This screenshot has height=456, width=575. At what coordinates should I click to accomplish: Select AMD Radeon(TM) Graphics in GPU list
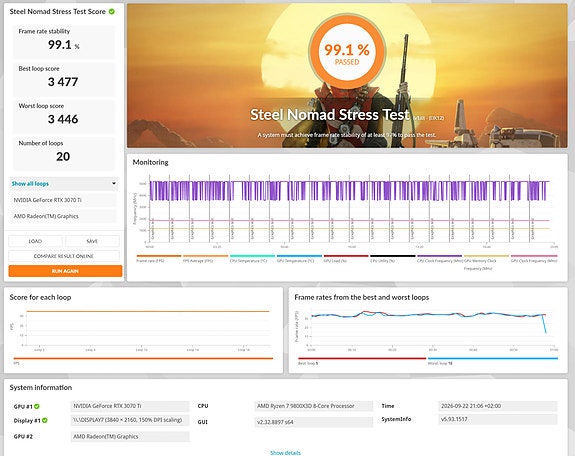64,216
